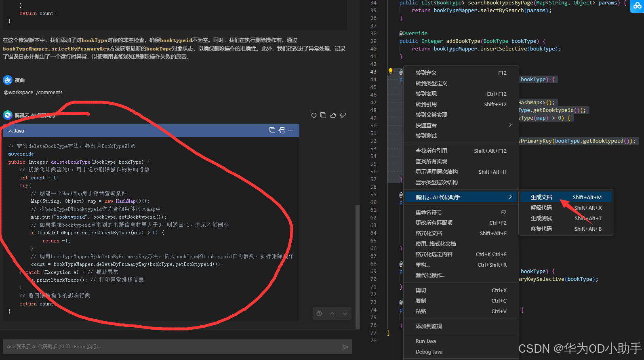
Task: Open the 源代码操作... menu entry
Action: click(x=461, y=275)
